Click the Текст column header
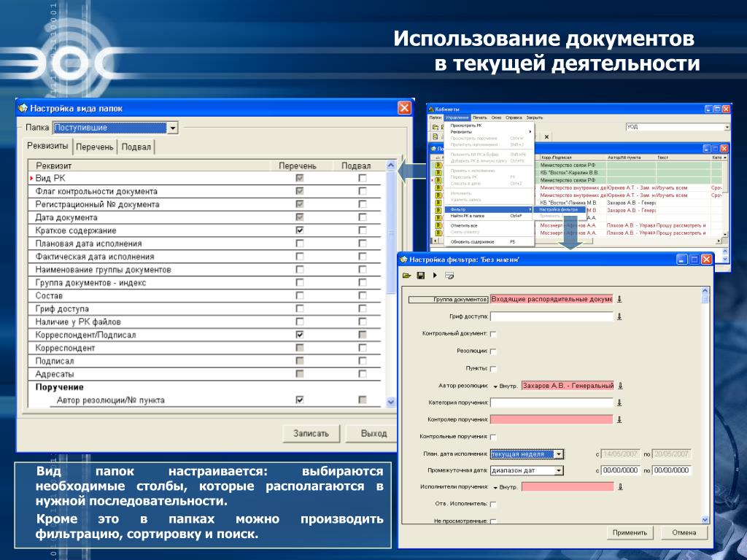Viewport: 747px width, 560px height. [x=683, y=157]
